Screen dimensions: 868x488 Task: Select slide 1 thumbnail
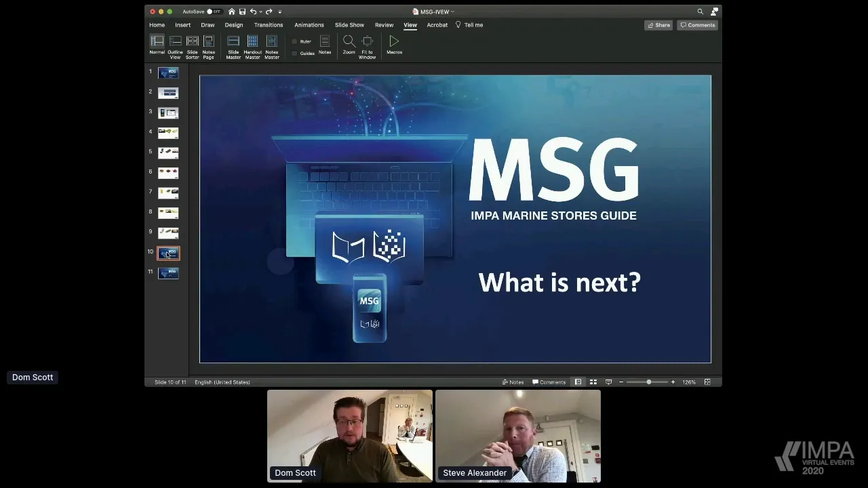pos(168,73)
